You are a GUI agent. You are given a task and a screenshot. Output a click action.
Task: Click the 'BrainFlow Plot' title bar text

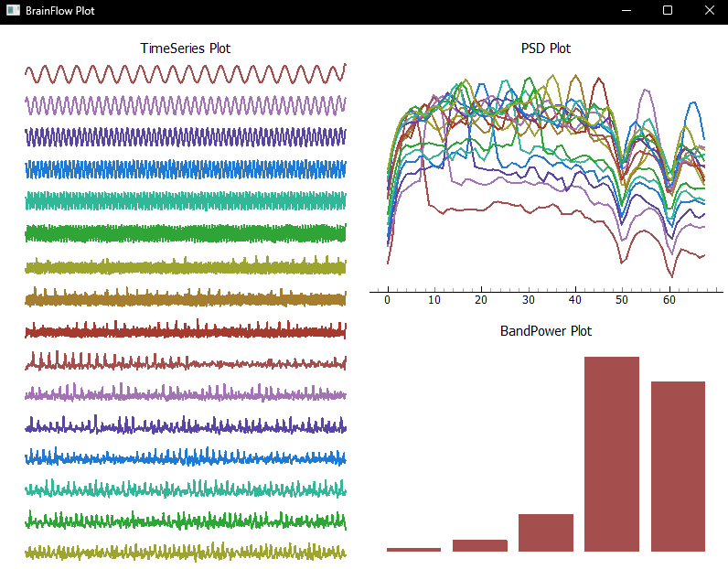[59, 11]
